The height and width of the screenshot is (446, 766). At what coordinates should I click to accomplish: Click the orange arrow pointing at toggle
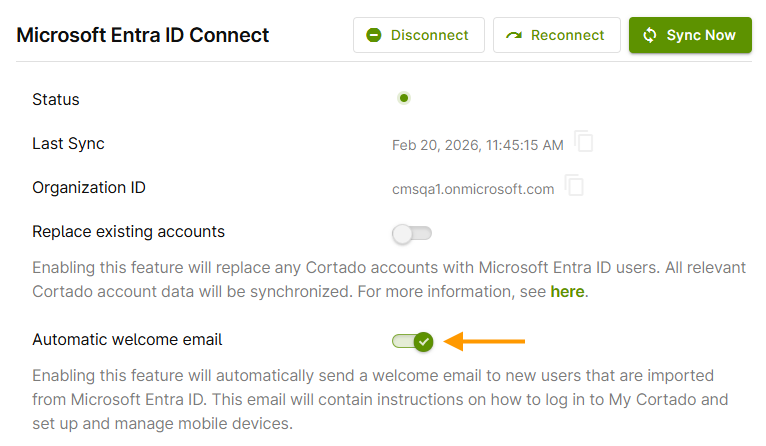click(x=485, y=341)
